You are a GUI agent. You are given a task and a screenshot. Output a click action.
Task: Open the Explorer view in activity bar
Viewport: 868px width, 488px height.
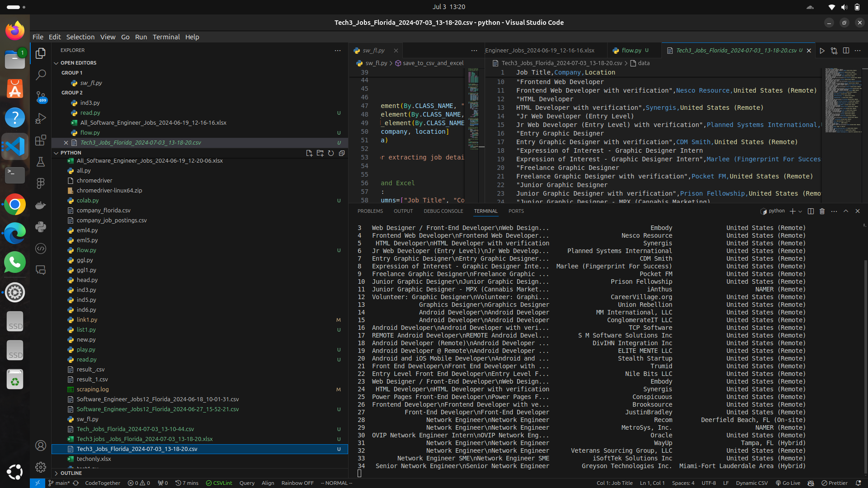tap(41, 53)
